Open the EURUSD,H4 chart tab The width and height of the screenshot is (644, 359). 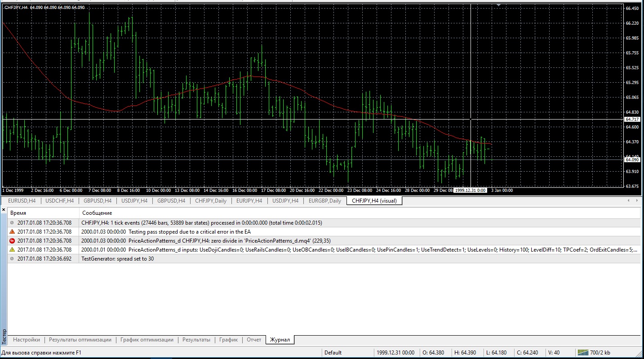click(22, 201)
